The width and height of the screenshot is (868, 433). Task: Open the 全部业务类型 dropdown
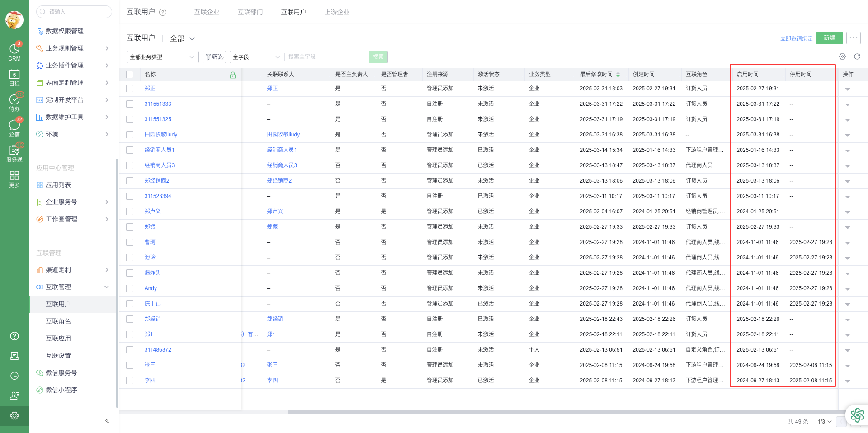click(162, 57)
